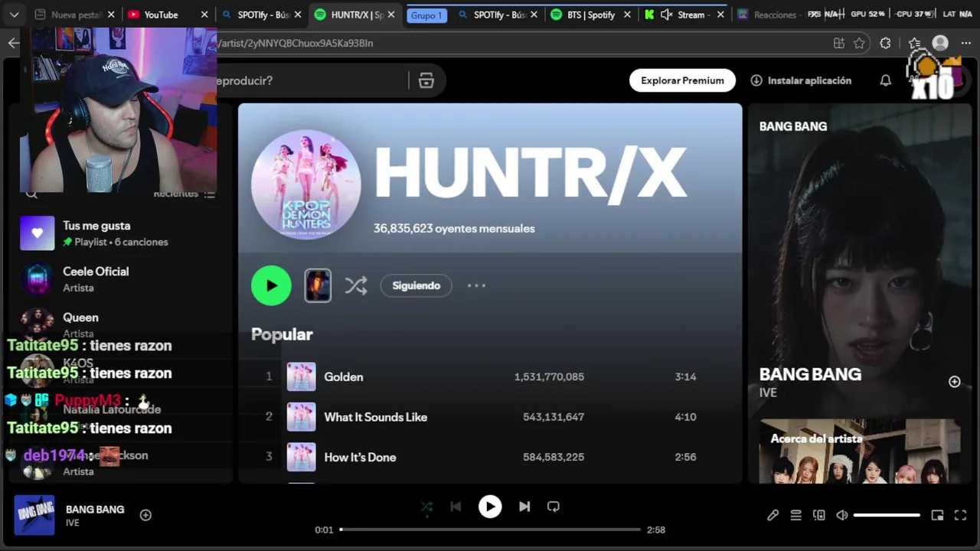This screenshot has height=551, width=980.
Task: Skip to the previous track
Action: 456,507
